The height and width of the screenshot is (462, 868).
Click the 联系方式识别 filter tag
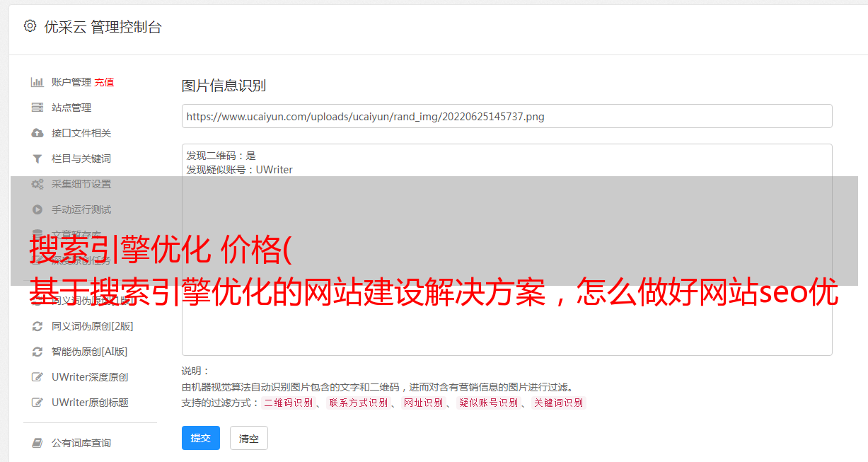[358, 403]
